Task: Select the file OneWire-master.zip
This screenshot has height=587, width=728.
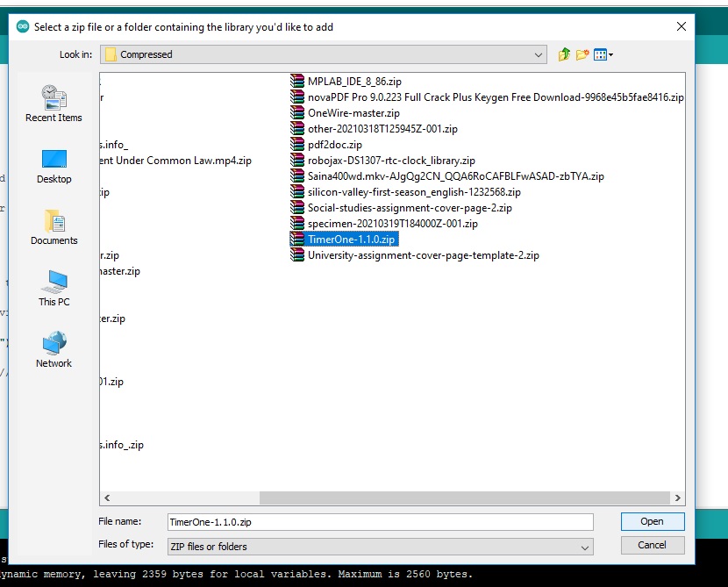Action: click(353, 113)
